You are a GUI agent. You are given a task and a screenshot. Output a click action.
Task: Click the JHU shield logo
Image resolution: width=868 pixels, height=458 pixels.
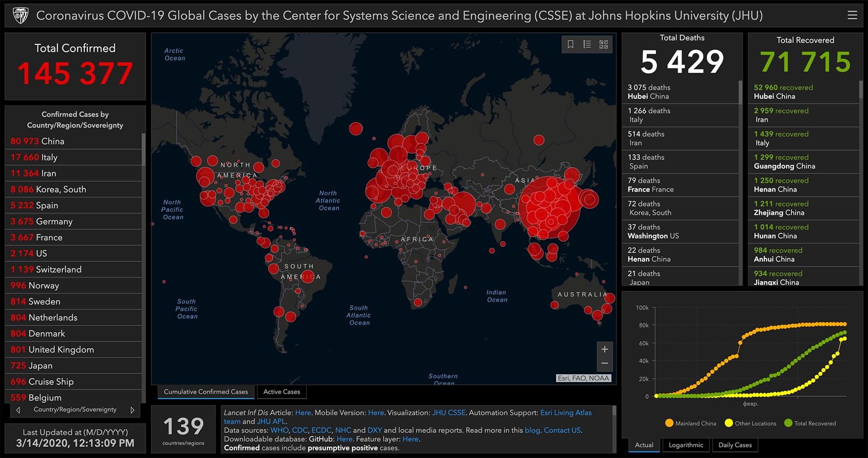[21, 15]
